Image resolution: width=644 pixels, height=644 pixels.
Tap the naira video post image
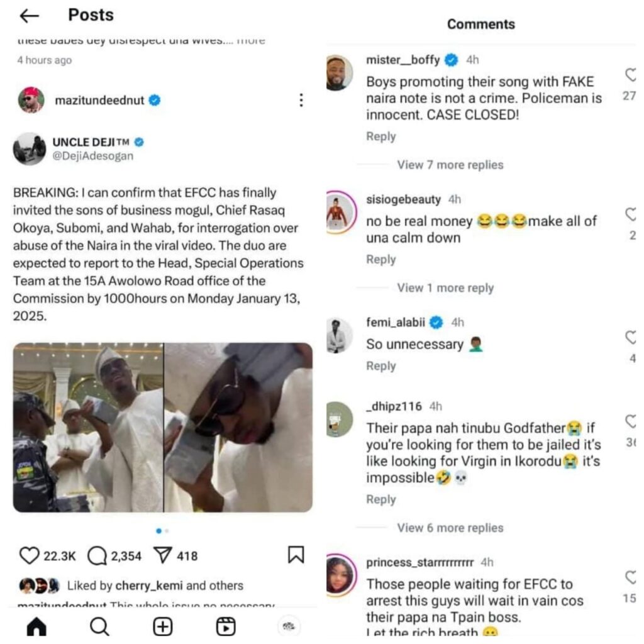[x=162, y=427]
